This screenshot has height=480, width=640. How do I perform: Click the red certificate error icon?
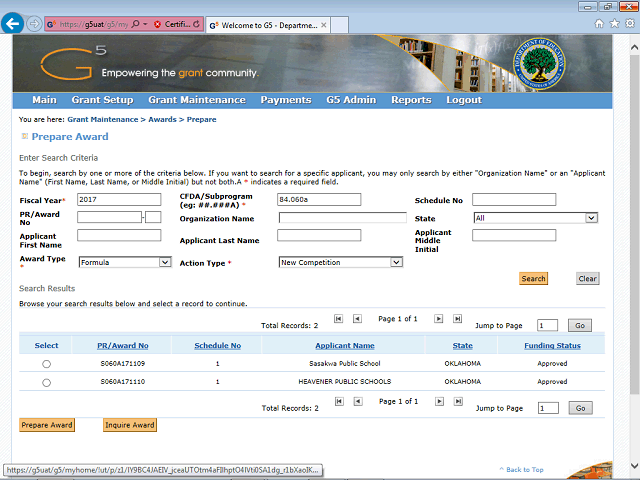[x=157, y=24]
